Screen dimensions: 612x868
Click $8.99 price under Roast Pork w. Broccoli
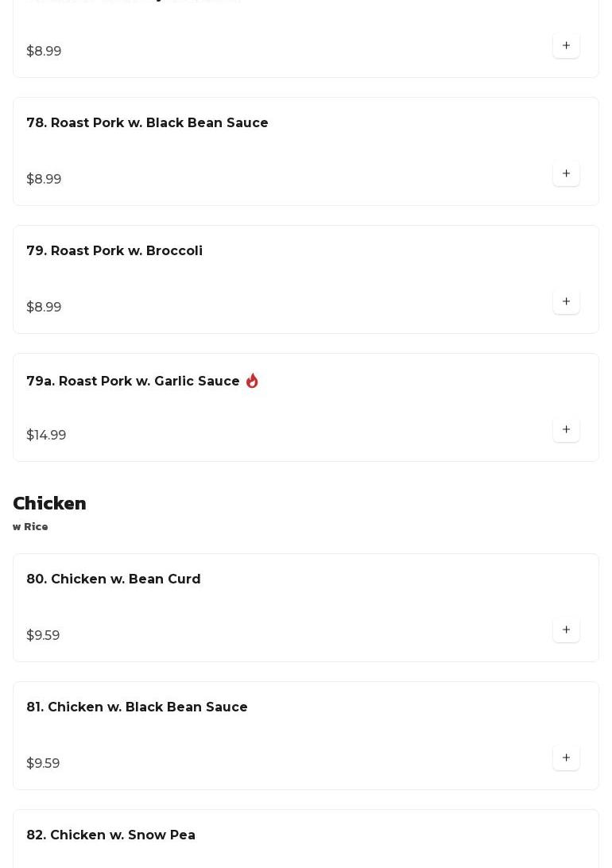[44, 307]
